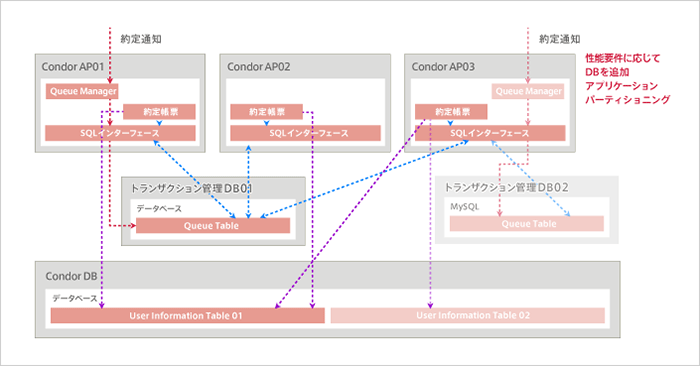This screenshot has width=700, height=366.
Task: Click the 約定帳票 block in Condor AP01
Action: [x=159, y=112]
